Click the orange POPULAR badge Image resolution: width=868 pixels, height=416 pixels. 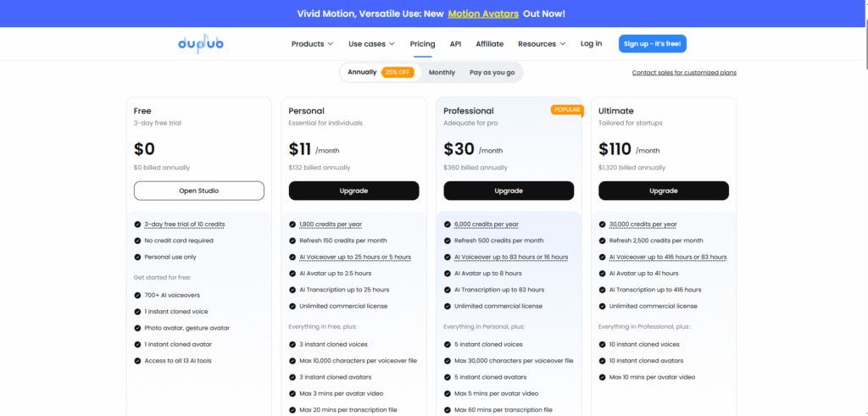(x=567, y=110)
